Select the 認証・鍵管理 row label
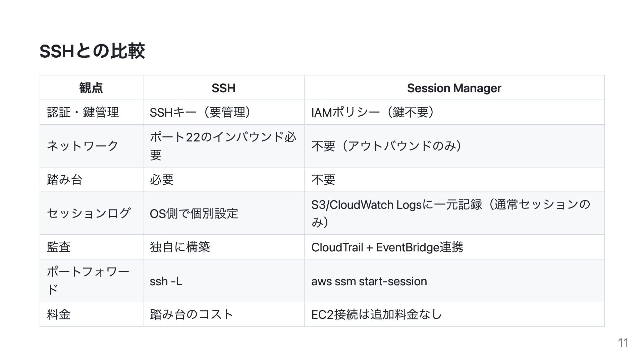This screenshot has width=644, height=362. point(83,112)
